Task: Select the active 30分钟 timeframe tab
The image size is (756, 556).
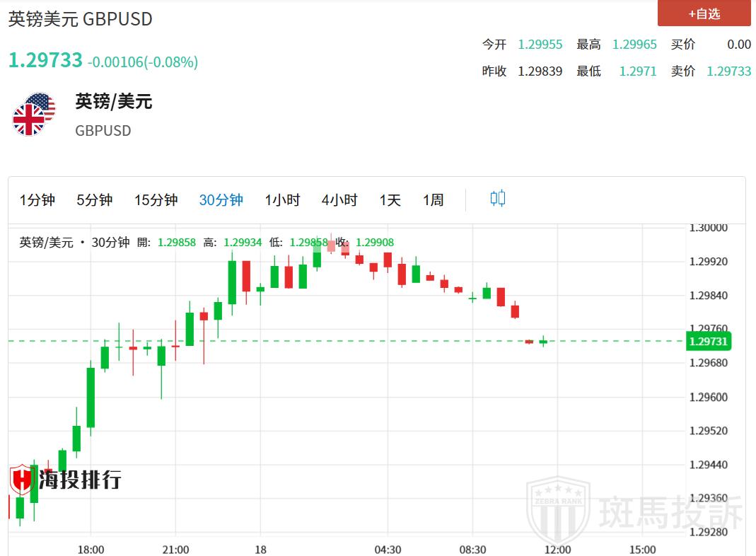Action: tap(221, 200)
